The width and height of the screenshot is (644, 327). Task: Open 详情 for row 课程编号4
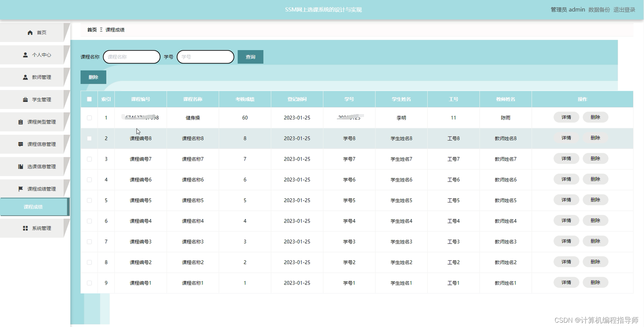coord(566,221)
